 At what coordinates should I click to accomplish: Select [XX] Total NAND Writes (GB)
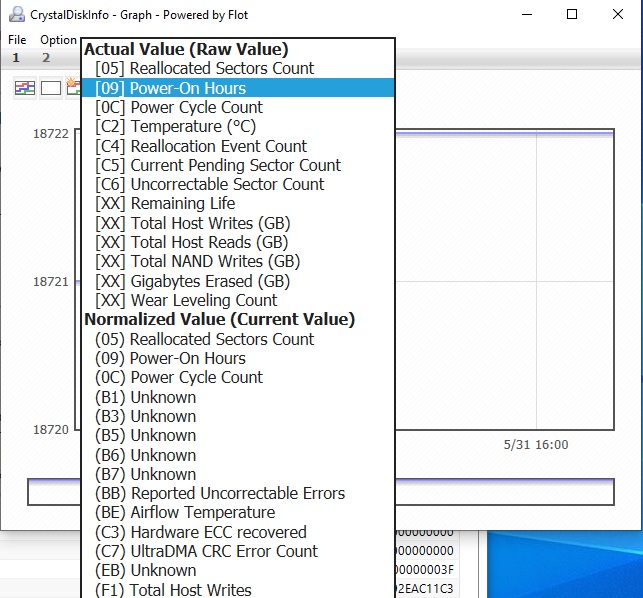tap(238, 262)
